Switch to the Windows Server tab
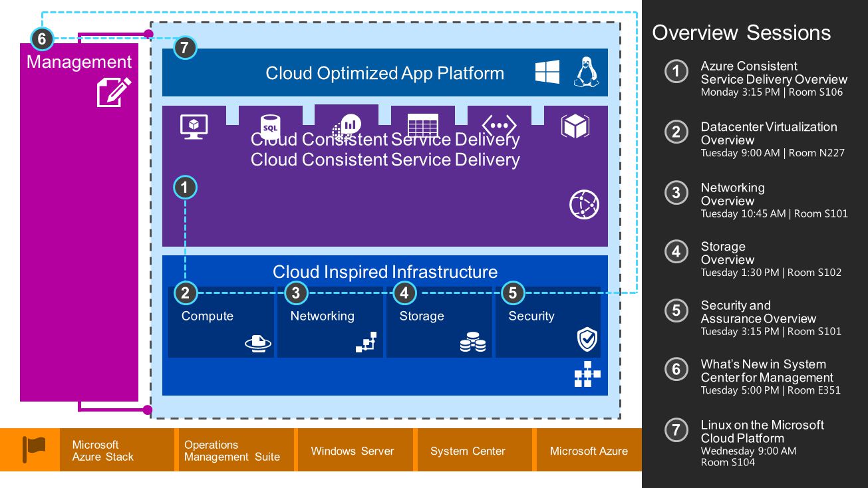Image resolution: width=868 pixels, height=488 pixels. pos(355,450)
